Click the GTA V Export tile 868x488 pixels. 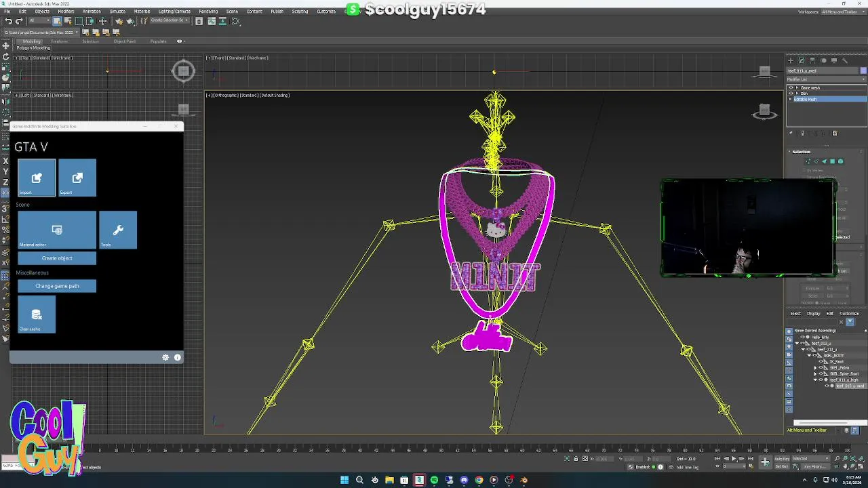click(77, 178)
